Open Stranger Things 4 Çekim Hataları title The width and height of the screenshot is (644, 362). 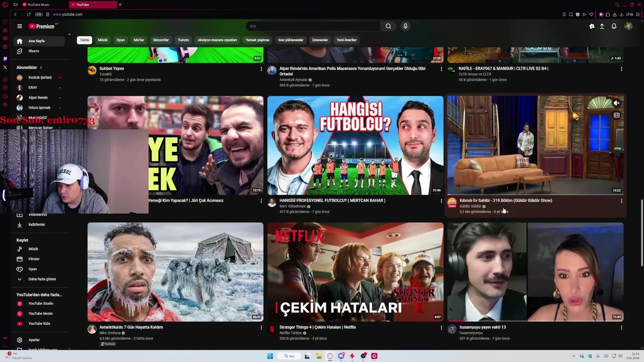point(318,327)
